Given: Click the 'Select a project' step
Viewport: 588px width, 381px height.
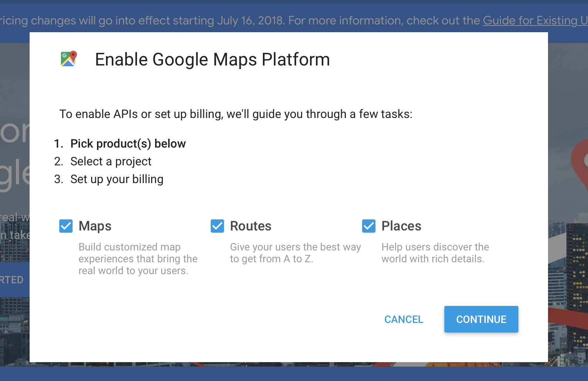Looking at the screenshot, I should click(x=111, y=161).
